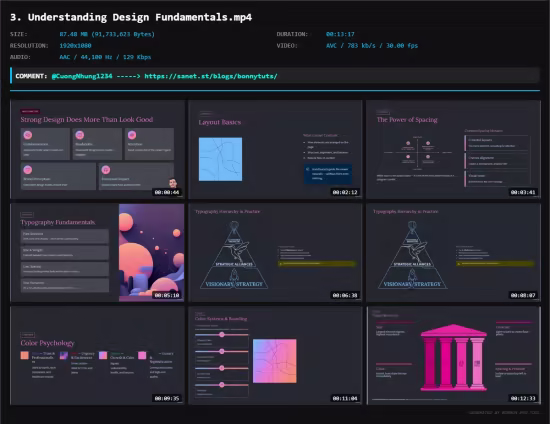Click the 'AUDIO:' label

click(x=20, y=57)
